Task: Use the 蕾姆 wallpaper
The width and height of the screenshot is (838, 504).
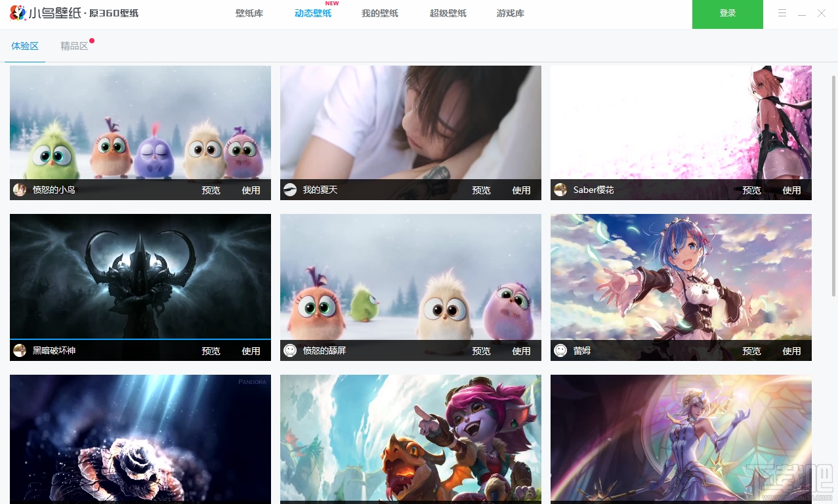Action: point(792,351)
